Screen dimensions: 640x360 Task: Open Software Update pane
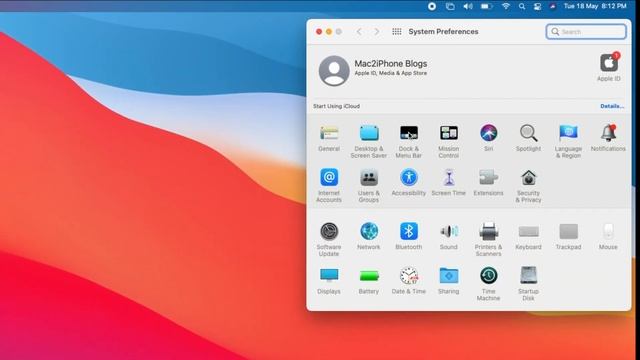click(x=329, y=239)
